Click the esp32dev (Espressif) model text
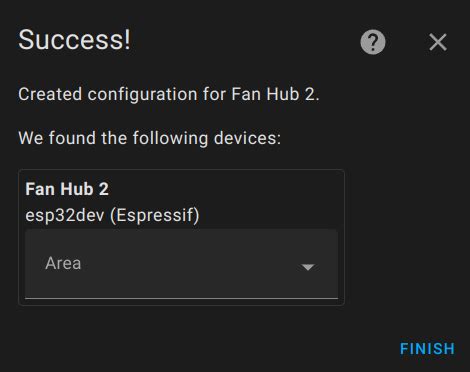Screen dimensions: 470x372 (112, 215)
